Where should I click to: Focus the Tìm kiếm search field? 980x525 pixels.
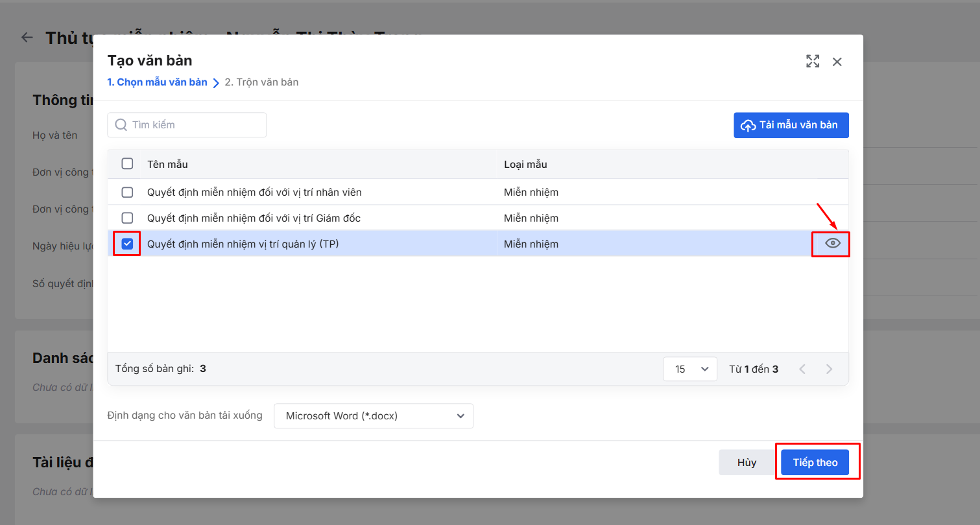pyautogui.click(x=195, y=125)
